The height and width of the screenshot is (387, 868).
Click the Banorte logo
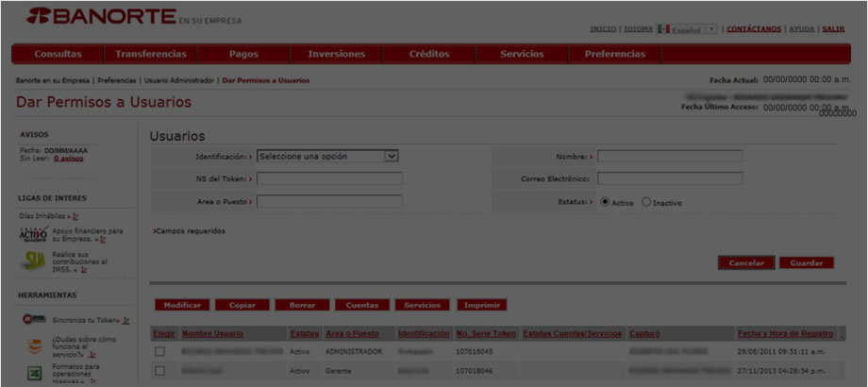102,17
